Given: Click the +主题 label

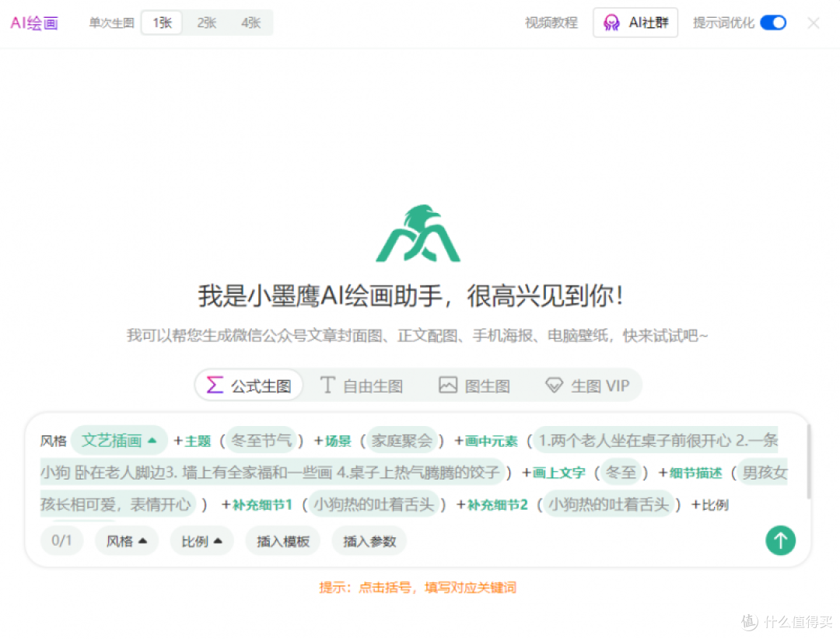Looking at the screenshot, I should 192,441.
